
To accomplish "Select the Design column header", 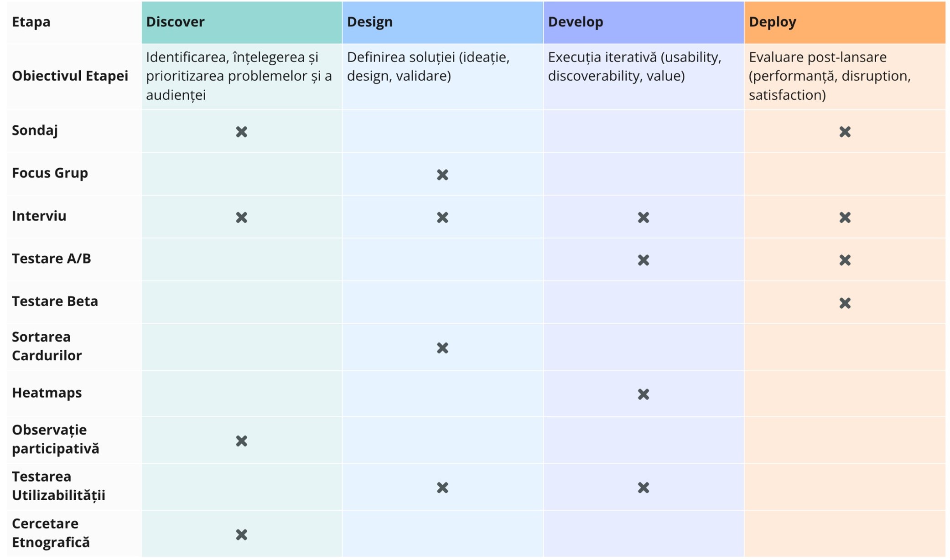I will coord(442,22).
